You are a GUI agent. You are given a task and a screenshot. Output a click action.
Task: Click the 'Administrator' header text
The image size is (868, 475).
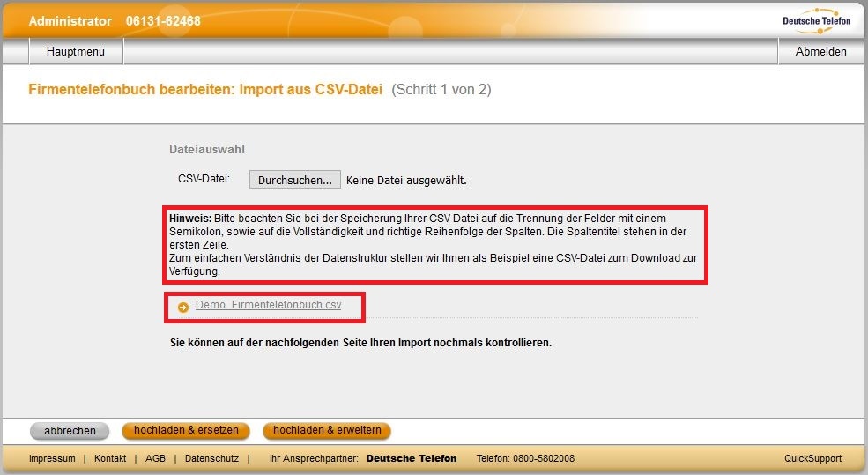(70, 21)
